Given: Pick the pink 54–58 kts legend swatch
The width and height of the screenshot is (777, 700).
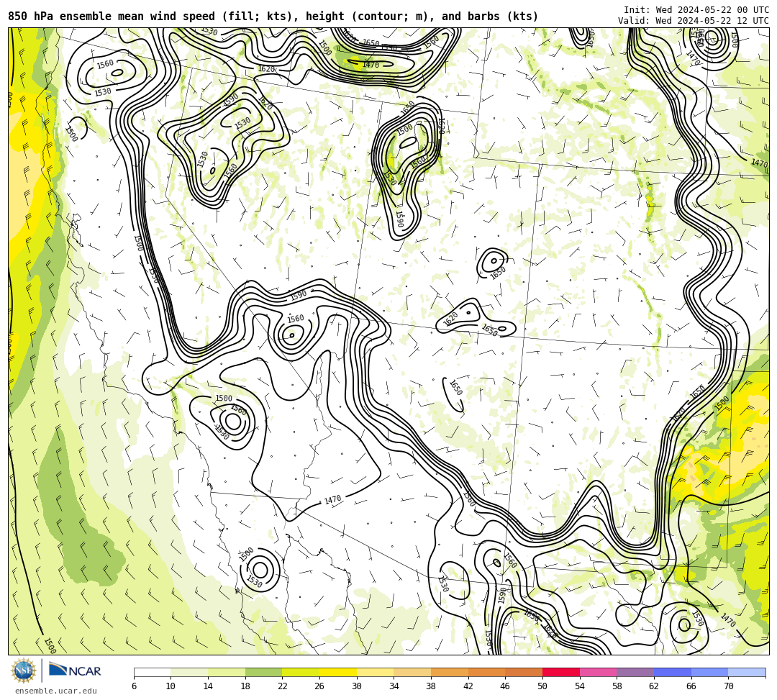Looking at the screenshot, I should pos(598,672).
